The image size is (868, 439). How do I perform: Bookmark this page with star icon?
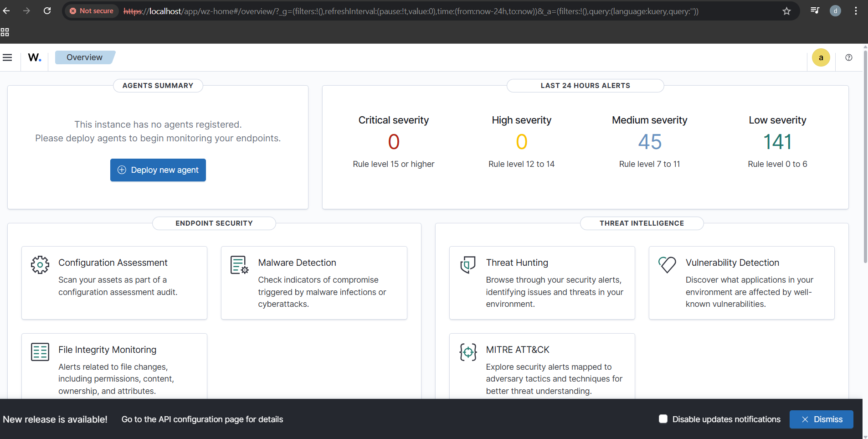[786, 11]
